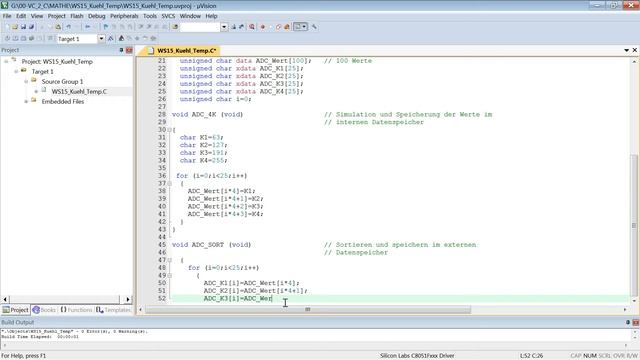Open the Peripherals menu
Viewport: 640px width, 360px height.
tap(124, 16)
